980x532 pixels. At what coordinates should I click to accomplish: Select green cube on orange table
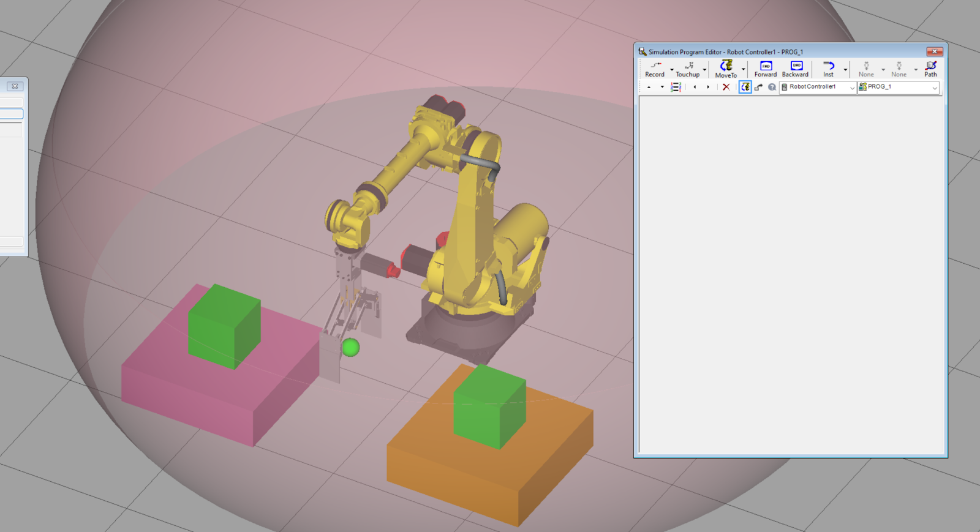tap(490, 406)
